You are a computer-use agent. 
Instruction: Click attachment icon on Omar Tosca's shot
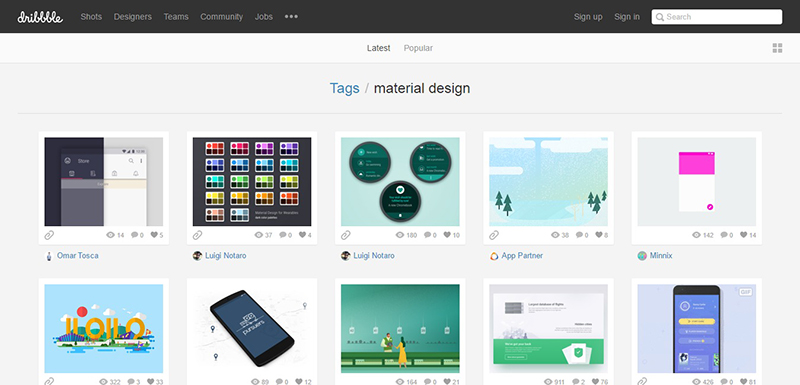click(49, 235)
